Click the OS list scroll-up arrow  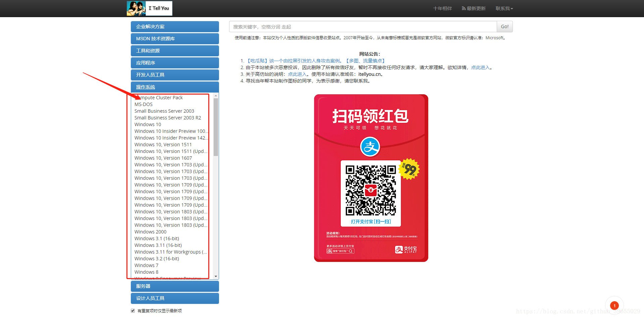pos(216,96)
